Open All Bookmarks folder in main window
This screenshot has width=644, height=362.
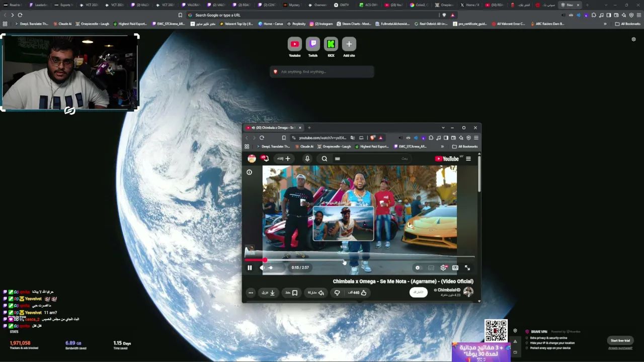click(x=627, y=24)
